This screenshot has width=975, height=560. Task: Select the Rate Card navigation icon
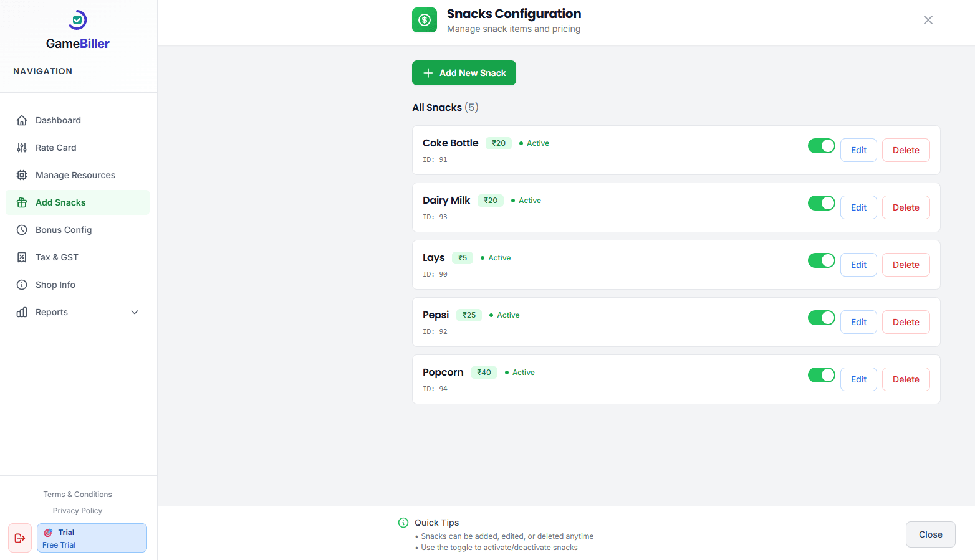(22, 148)
